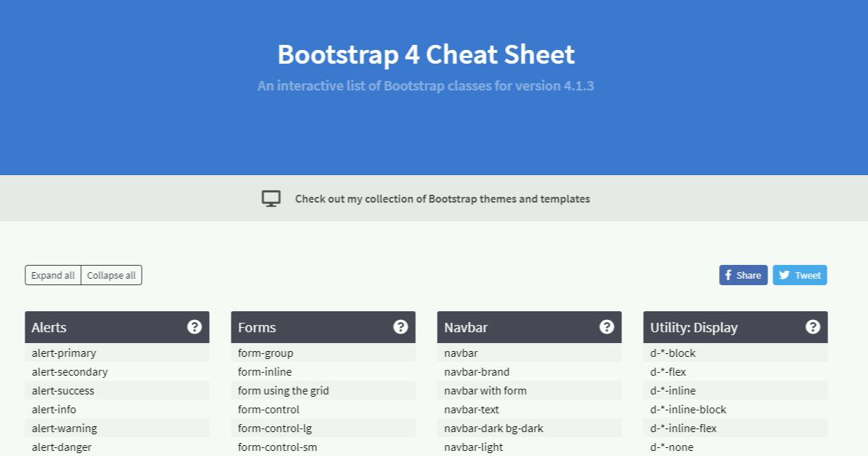This screenshot has height=456, width=868.
Task: Click the monitor icon beside the themes link
Action: 271,198
